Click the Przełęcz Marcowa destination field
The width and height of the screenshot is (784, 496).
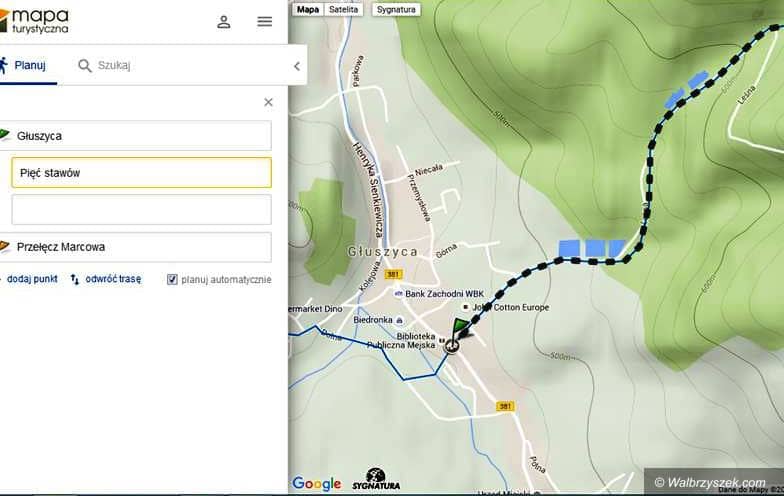pyautogui.click(x=141, y=247)
